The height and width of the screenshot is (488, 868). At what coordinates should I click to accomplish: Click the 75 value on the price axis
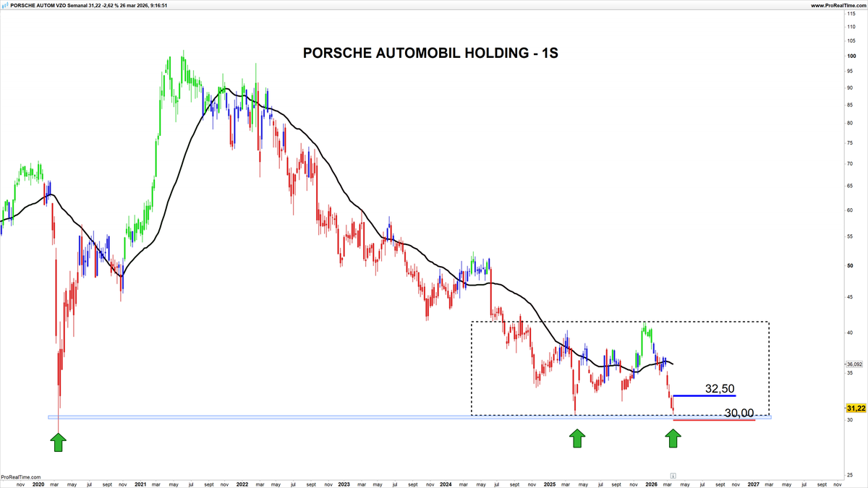[850, 142]
